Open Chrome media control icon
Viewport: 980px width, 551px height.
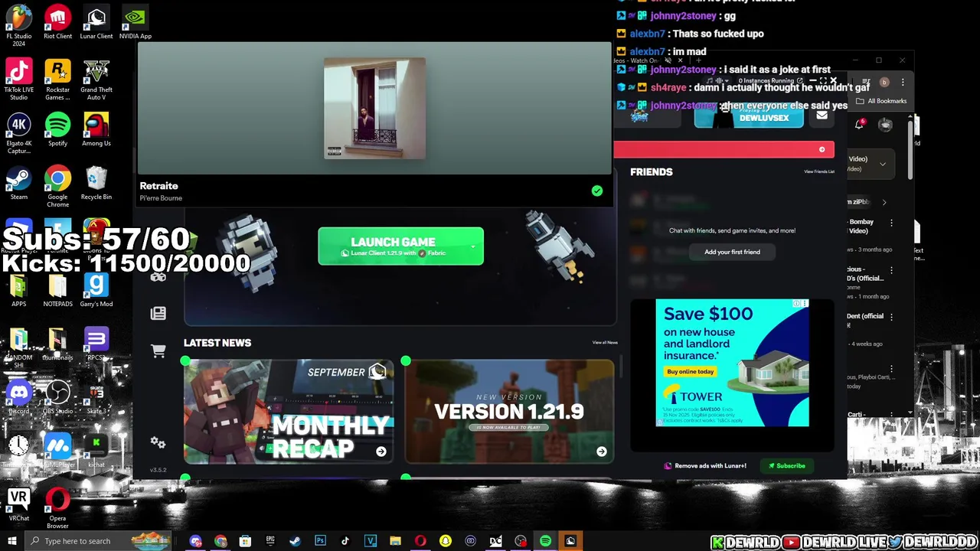(x=866, y=82)
